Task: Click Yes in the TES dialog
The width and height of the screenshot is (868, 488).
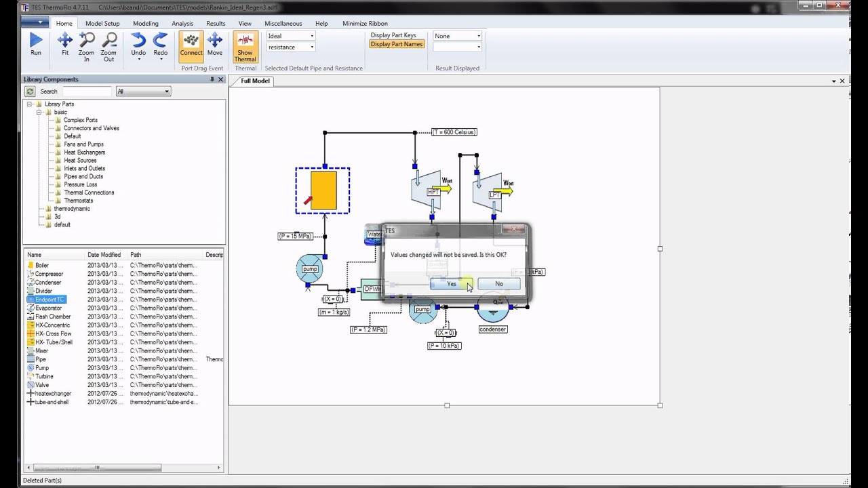Action: [x=452, y=284]
